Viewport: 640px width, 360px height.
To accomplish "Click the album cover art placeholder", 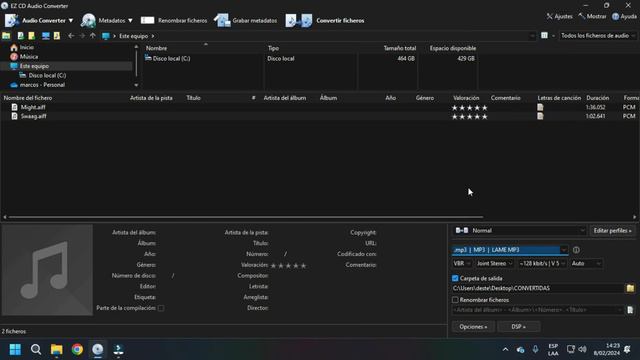I will point(47,270).
